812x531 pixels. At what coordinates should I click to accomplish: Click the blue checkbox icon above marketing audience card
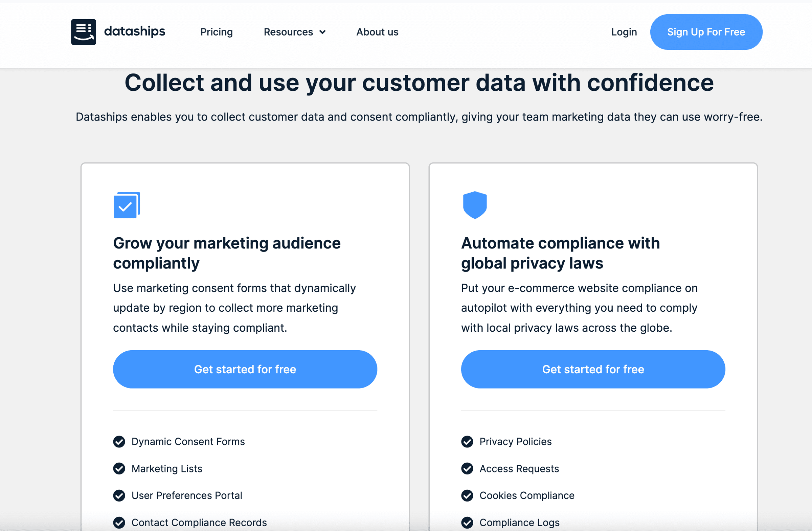click(x=126, y=205)
